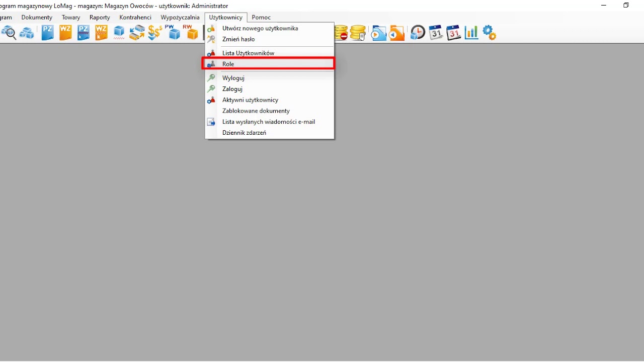Image resolution: width=644 pixels, height=362 pixels.
Task: Choose Utwórz nowego użytkownika
Action: [x=270, y=28]
